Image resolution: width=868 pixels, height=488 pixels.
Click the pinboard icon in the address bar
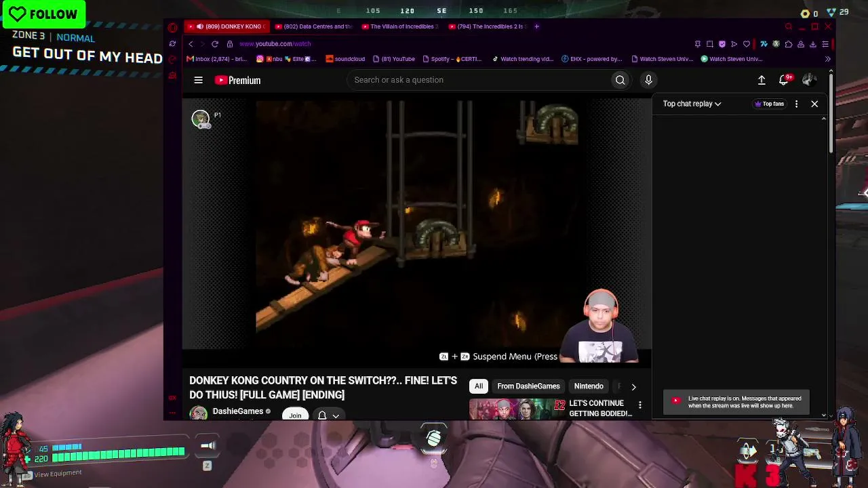(698, 44)
